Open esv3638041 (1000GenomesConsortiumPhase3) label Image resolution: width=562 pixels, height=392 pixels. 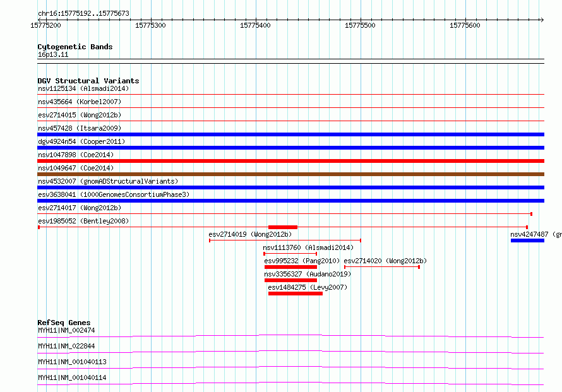pos(114,194)
